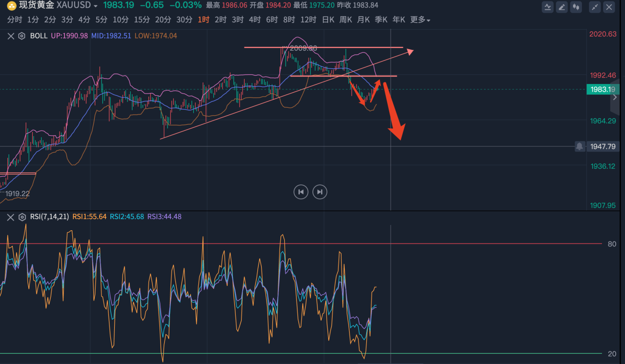Click the 1992.46 price axis label
The image size is (625, 364).
(x=603, y=75)
